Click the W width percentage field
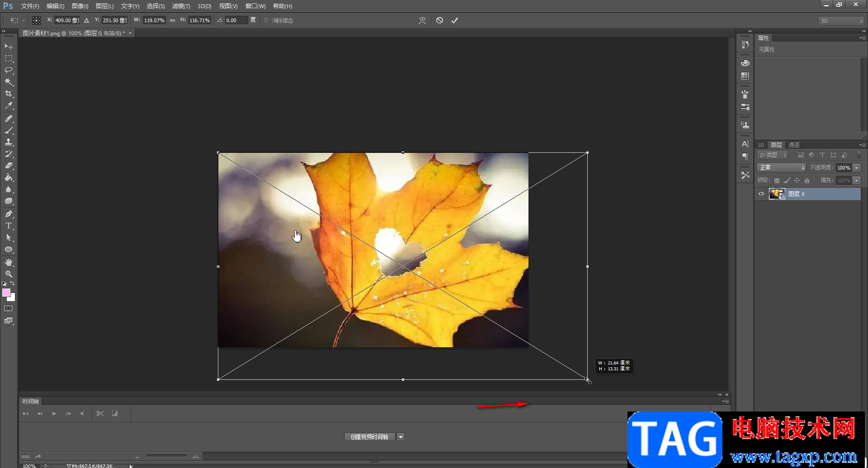The height and width of the screenshot is (468, 868). tap(154, 20)
